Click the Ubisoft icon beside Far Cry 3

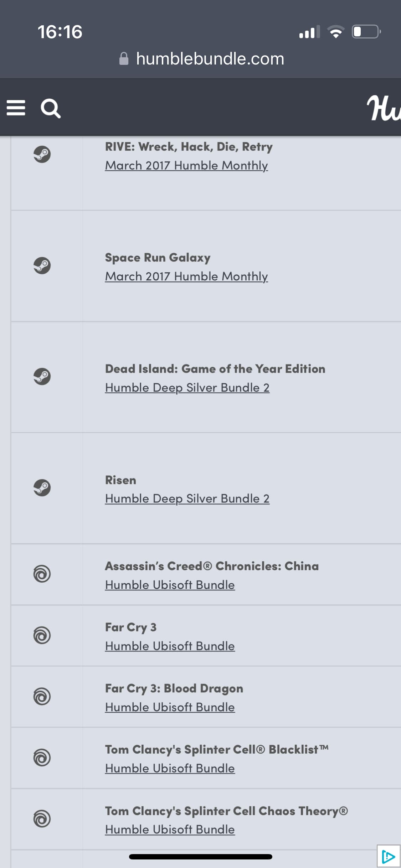click(x=42, y=635)
